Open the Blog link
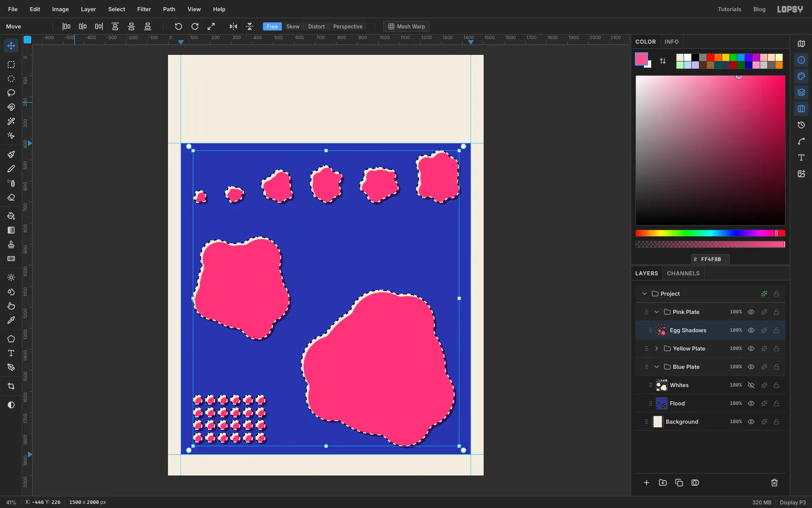The width and height of the screenshot is (812, 508). click(x=759, y=9)
